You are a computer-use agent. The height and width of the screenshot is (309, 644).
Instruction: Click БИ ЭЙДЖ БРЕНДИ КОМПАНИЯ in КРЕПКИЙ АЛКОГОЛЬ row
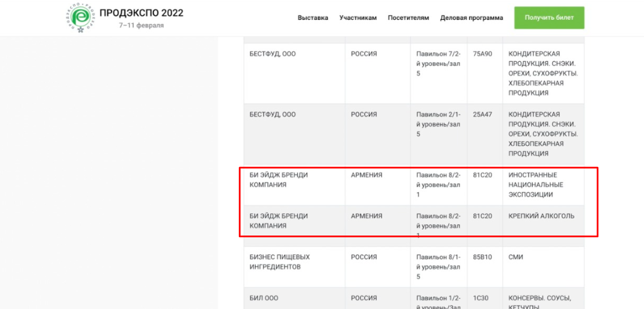pos(279,220)
